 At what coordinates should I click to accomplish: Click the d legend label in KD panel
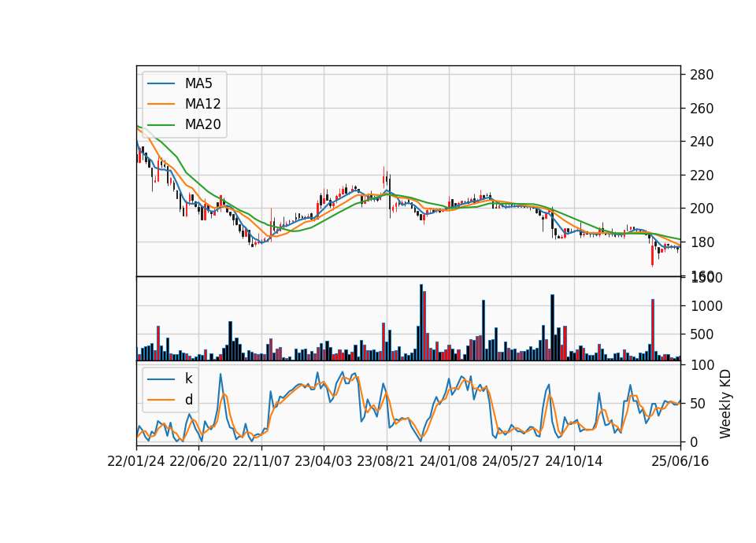pyautogui.click(x=188, y=400)
